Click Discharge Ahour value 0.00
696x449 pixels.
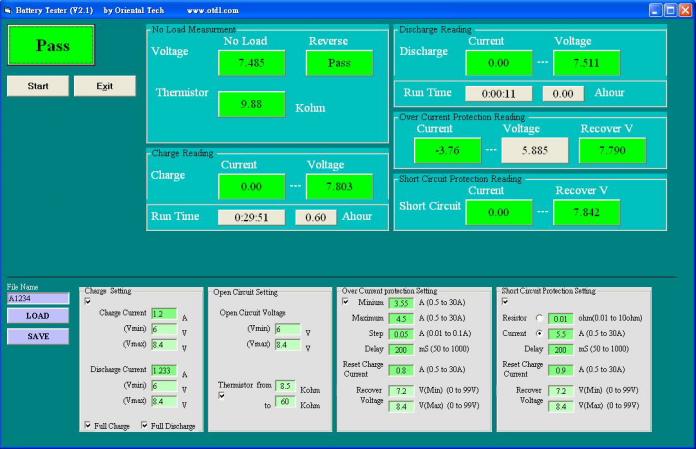(563, 94)
